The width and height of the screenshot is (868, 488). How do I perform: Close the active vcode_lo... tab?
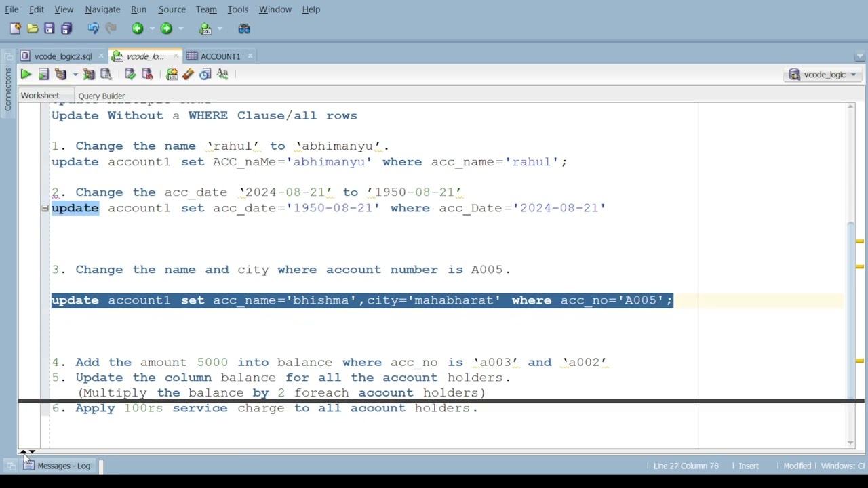click(175, 56)
